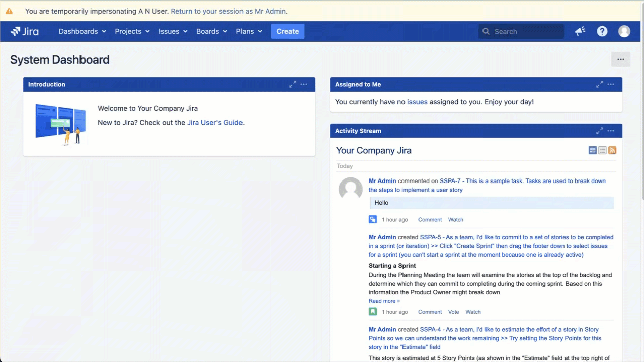Click Return to your session as Mr Admin

(x=228, y=11)
